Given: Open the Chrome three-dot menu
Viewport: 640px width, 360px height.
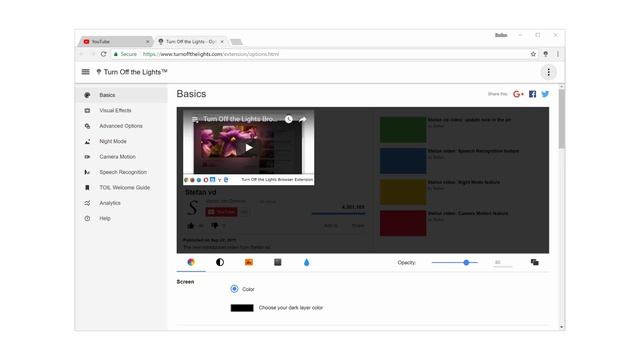Looking at the screenshot, I should coord(558,54).
